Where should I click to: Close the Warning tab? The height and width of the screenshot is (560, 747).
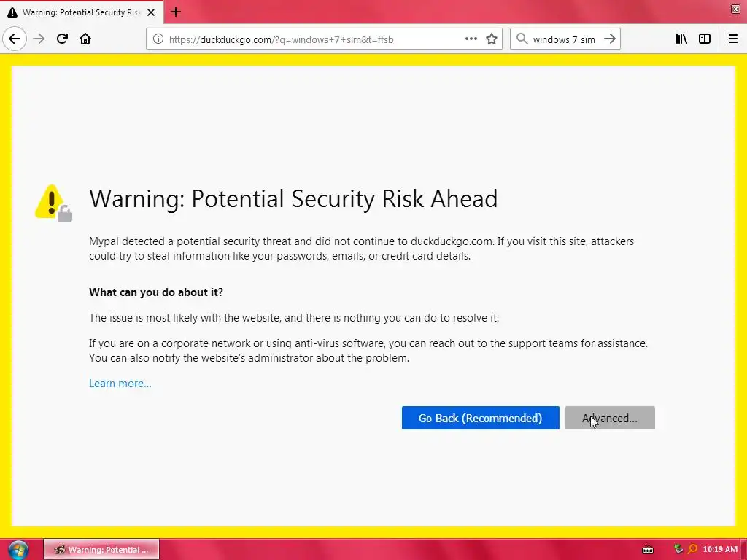tap(151, 12)
